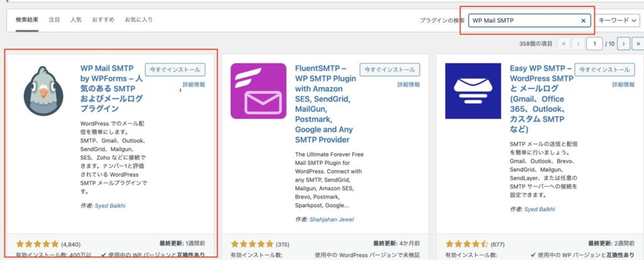This screenshot has height=260, width=644.
Task: Go to next results page
Action: coord(623,43)
